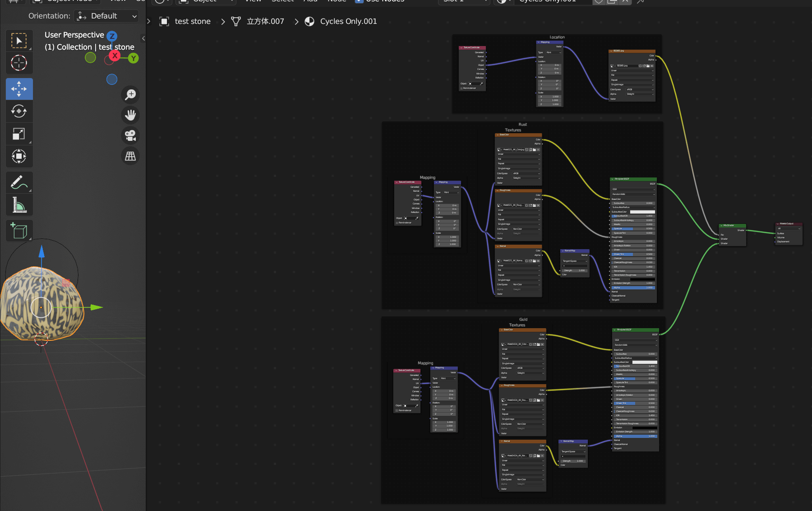Image resolution: width=812 pixels, height=511 pixels.
Task: Open the Orientation Default dropdown
Action: (107, 16)
